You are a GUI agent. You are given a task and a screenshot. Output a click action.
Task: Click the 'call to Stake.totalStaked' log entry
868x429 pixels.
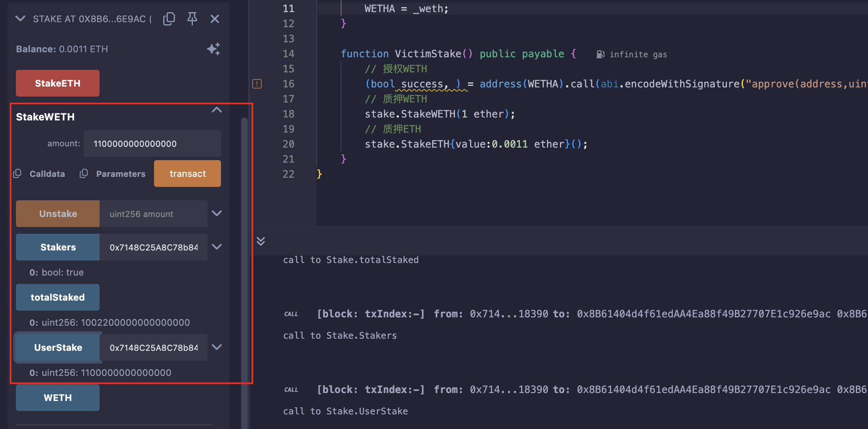(x=351, y=260)
